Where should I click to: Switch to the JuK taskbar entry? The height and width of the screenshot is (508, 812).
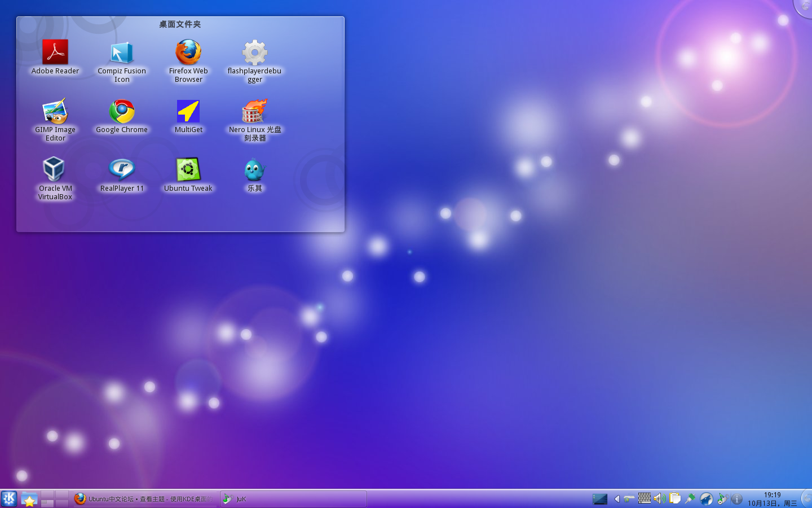pos(293,499)
